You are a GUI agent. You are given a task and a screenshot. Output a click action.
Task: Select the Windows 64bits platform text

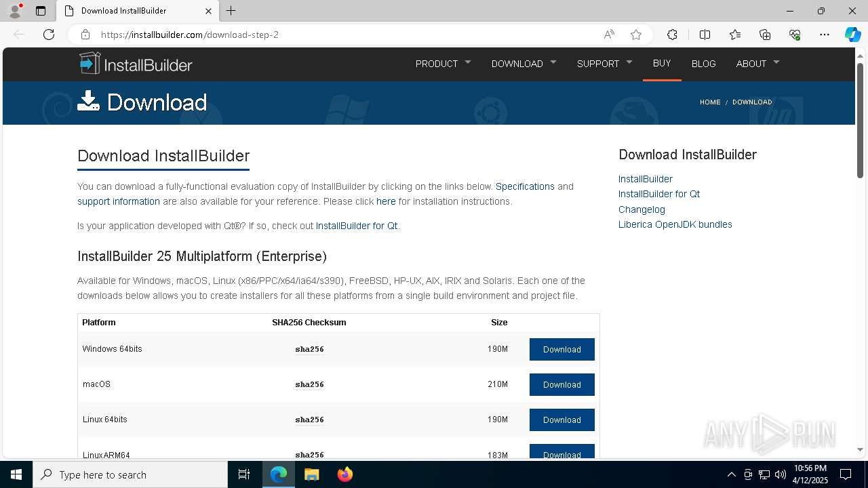coord(113,349)
